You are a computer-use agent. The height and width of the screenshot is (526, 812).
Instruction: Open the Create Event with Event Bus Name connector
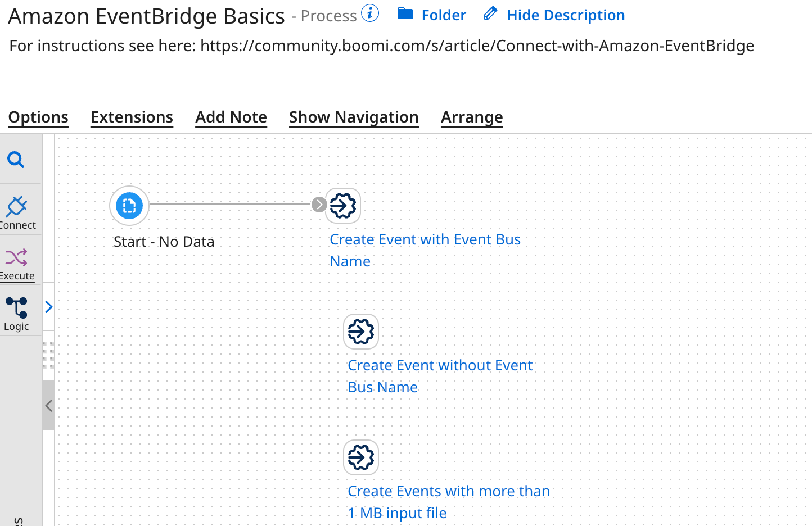(342, 206)
